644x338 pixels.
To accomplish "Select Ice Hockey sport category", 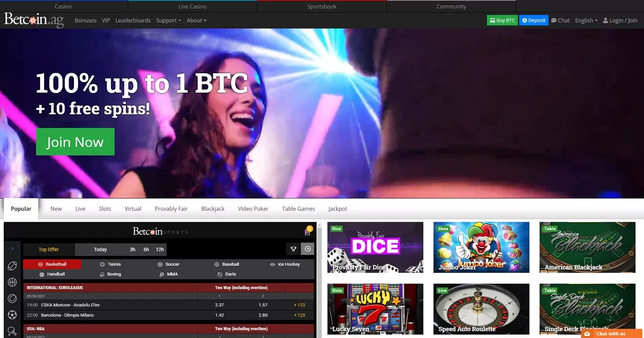I will pos(285,264).
